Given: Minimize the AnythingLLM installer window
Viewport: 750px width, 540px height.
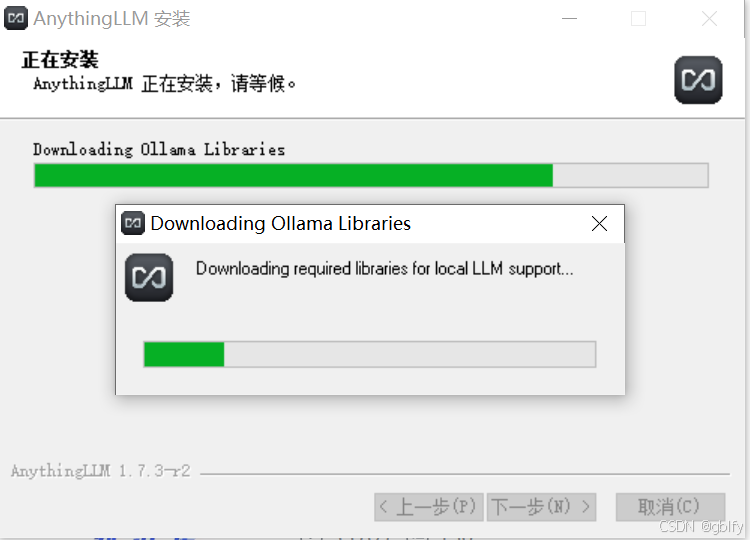Looking at the screenshot, I should click(569, 19).
